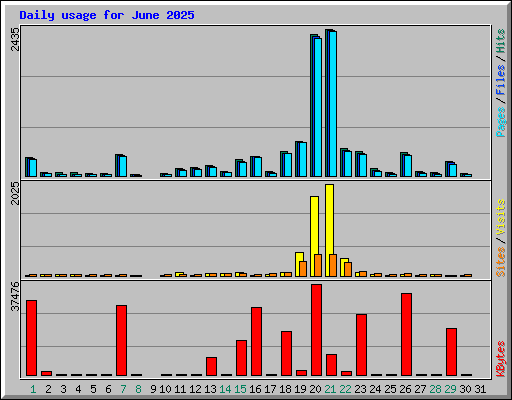
Task: Click day label 19 on the x-axis
Action: point(300,389)
